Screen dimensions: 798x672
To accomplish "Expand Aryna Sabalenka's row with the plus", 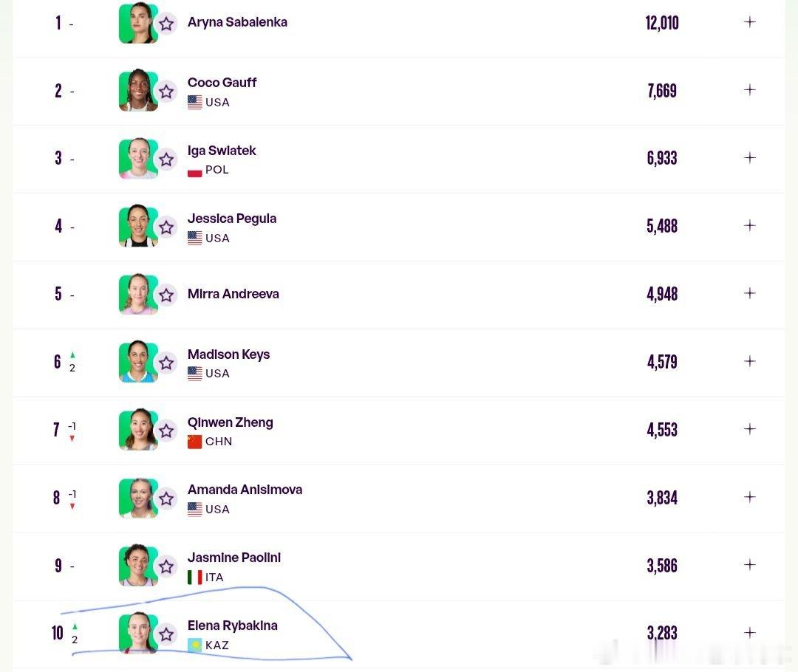I will 750,22.
